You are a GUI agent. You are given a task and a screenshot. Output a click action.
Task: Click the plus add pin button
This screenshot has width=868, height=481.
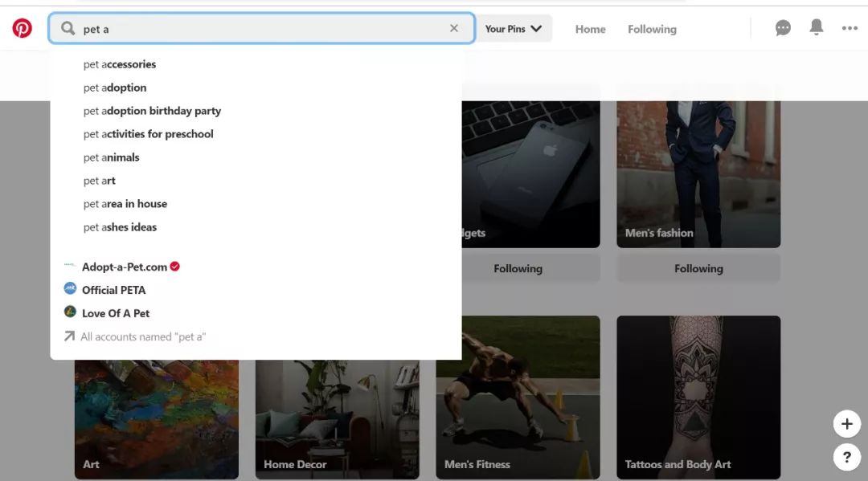[846, 423]
